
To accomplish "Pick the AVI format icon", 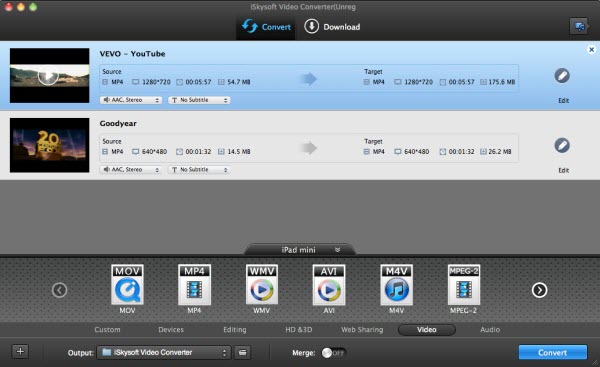I will point(329,285).
